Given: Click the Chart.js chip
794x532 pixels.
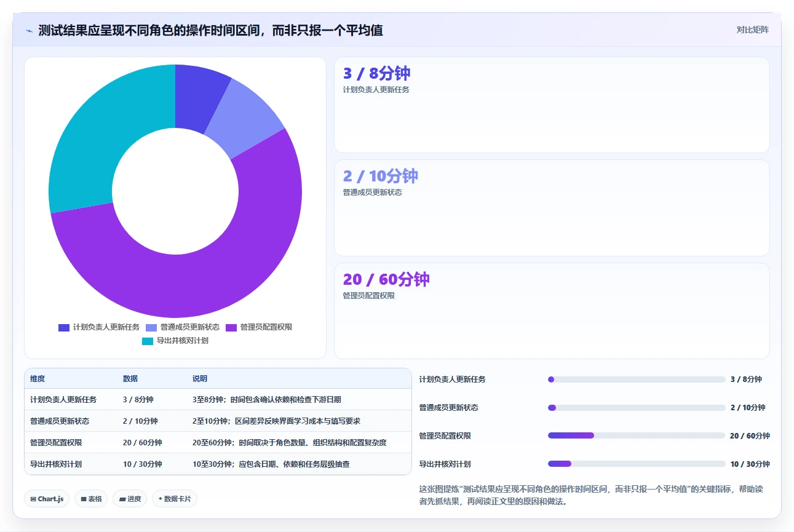Looking at the screenshot, I should click(x=47, y=499).
